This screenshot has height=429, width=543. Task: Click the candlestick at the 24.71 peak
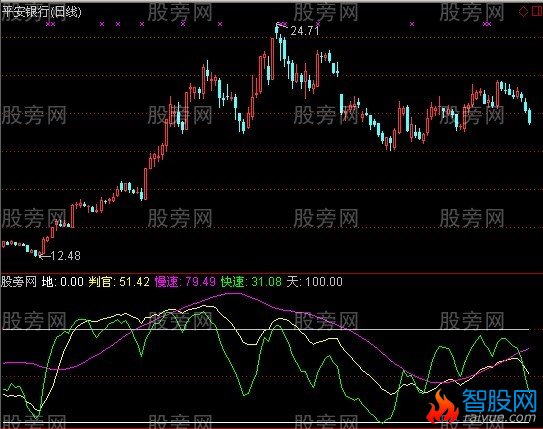(277, 30)
